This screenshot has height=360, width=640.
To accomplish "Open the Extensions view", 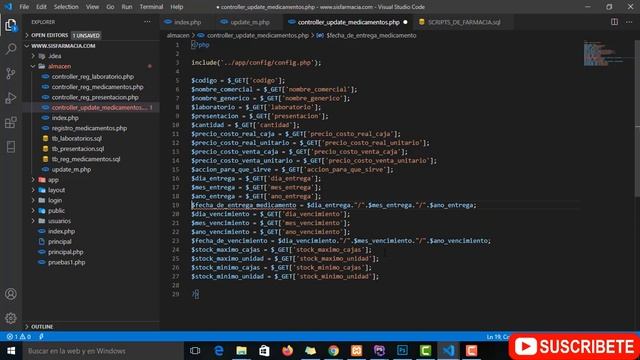I will tap(11, 122).
